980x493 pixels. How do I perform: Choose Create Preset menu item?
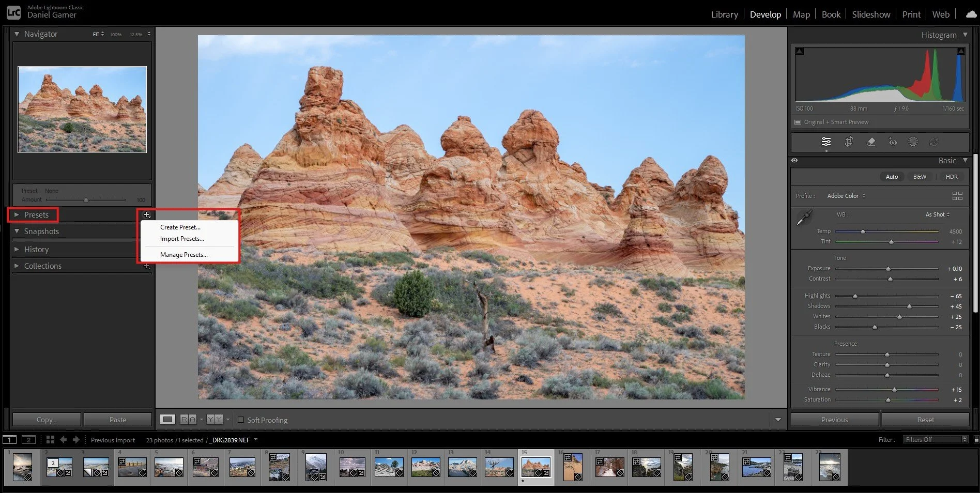click(x=180, y=227)
